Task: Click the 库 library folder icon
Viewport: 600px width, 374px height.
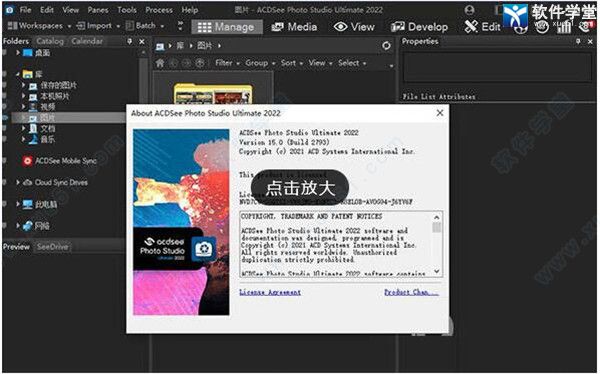Action: click(x=28, y=74)
